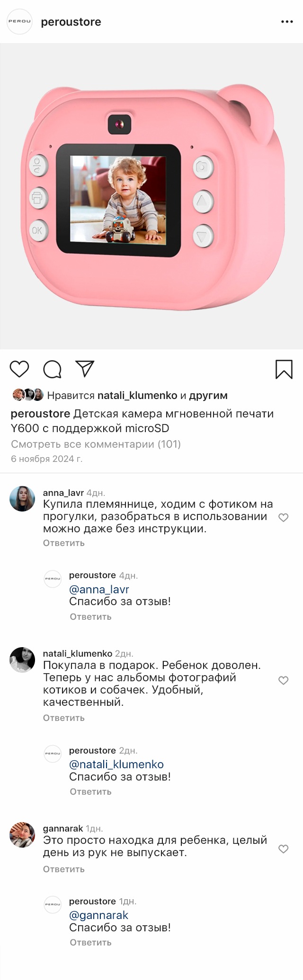Open the three-dot post options menu
Viewport: 303px width, 980px height.
[x=287, y=22]
